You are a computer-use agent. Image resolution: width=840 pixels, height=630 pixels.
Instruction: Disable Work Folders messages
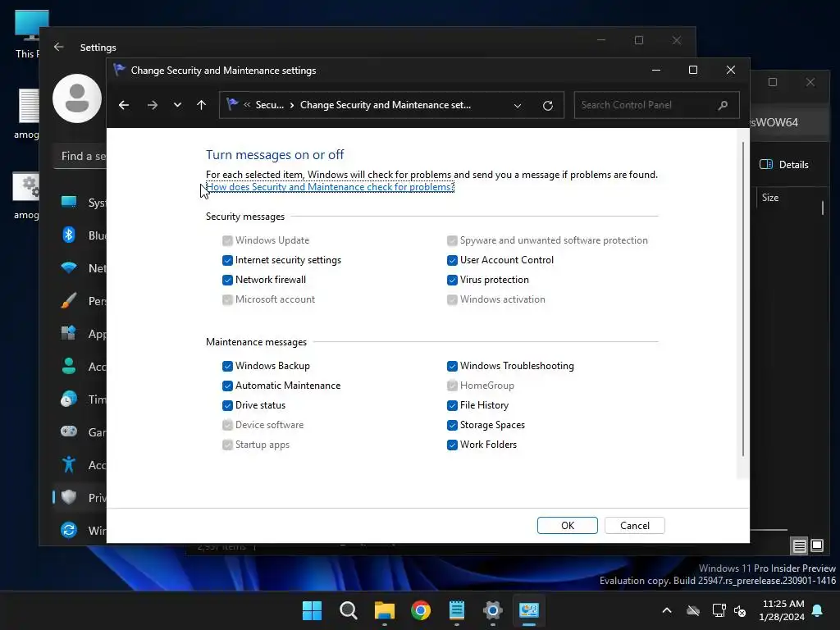452,445
